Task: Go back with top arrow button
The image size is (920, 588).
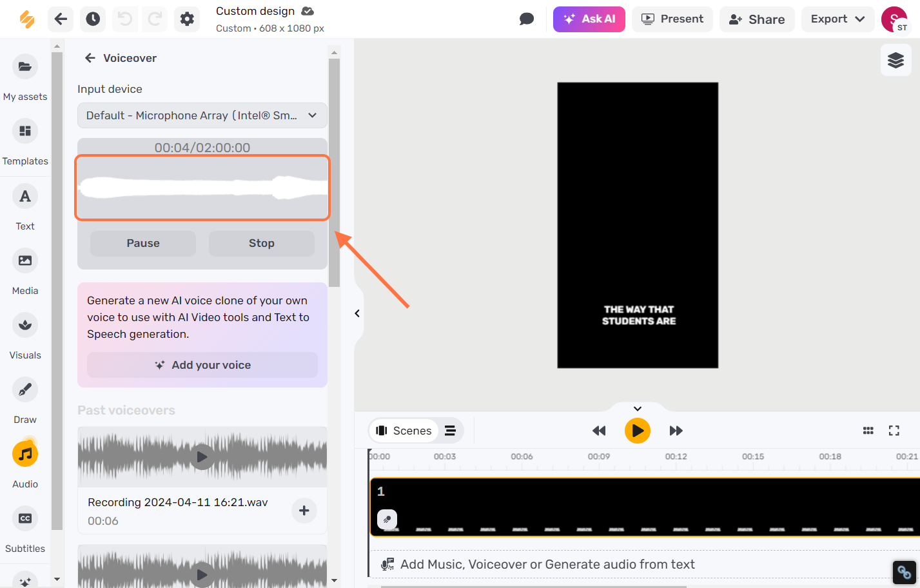Action: tap(61, 19)
